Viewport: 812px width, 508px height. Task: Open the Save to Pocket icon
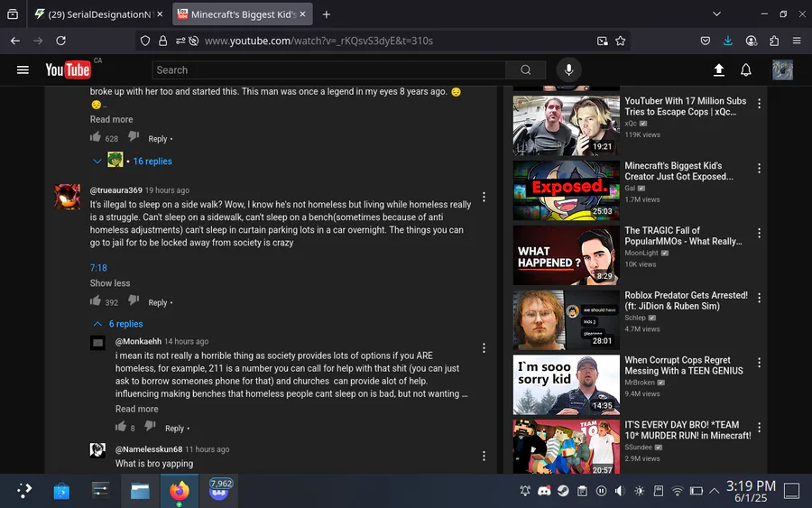pyautogui.click(x=706, y=41)
